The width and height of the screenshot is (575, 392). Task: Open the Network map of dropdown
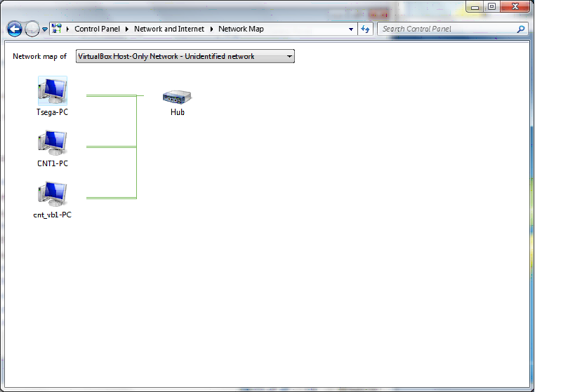pos(185,56)
